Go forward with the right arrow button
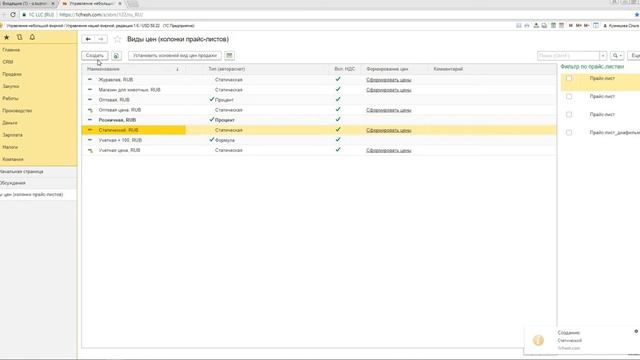 click(101, 39)
